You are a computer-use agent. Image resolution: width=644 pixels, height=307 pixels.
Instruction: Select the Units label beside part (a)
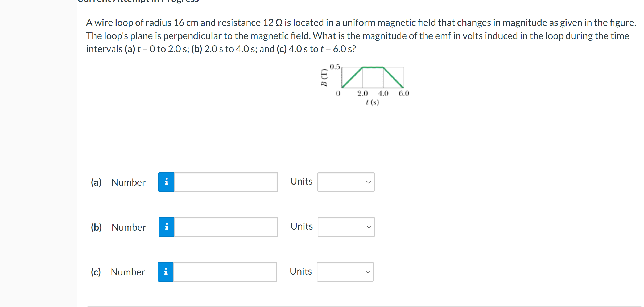pos(301,181)
